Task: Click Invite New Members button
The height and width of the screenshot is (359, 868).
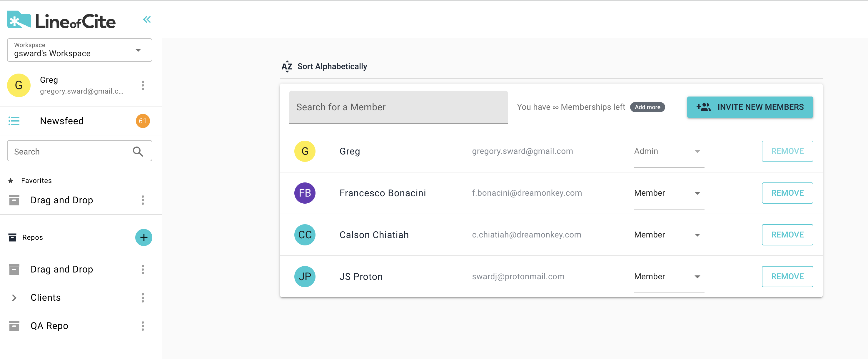Action: point(750,107)
